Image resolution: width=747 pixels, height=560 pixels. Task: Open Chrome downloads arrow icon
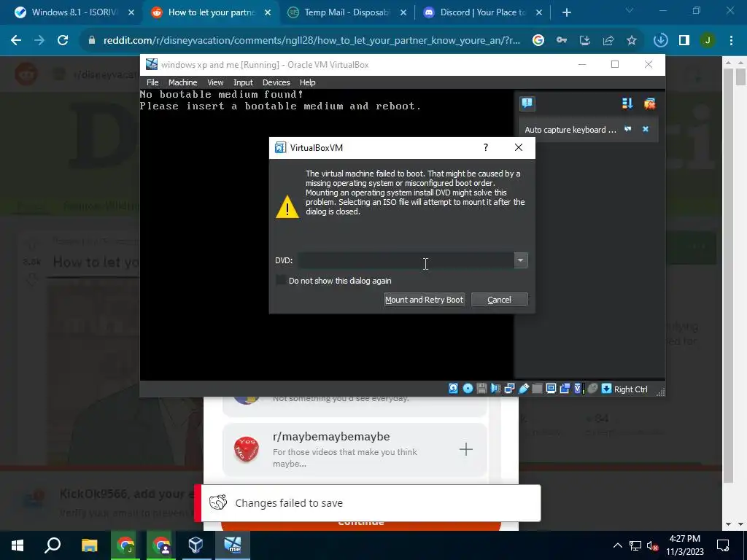point(661,41)
